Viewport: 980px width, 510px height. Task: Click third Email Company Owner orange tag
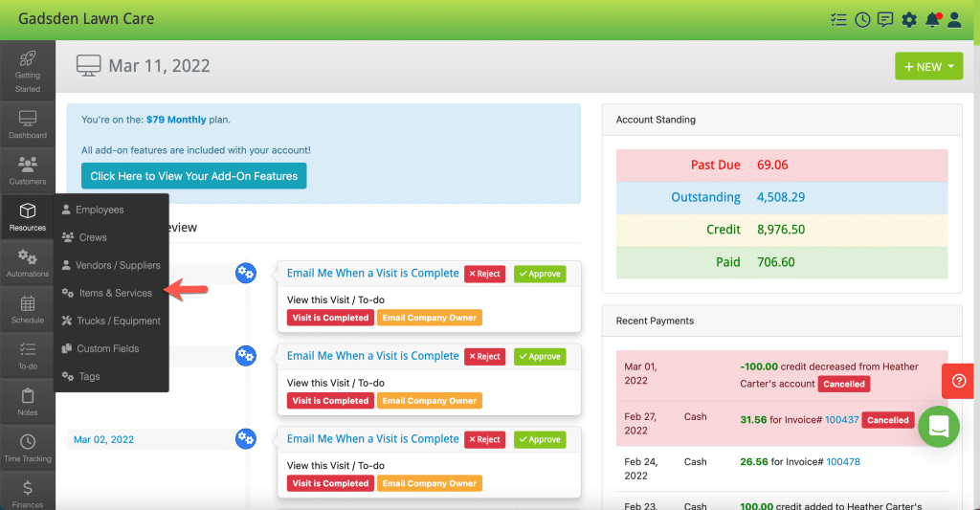tap(430, 483)
